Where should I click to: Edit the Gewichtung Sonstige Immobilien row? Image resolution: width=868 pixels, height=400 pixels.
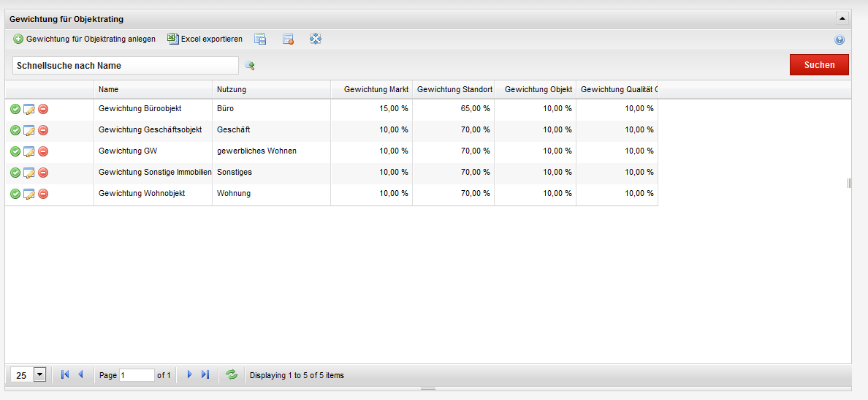[29, 173]
